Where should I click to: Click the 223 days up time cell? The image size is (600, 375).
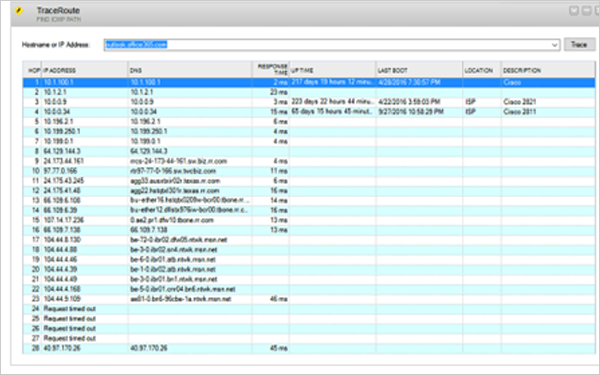click(333, 102)
